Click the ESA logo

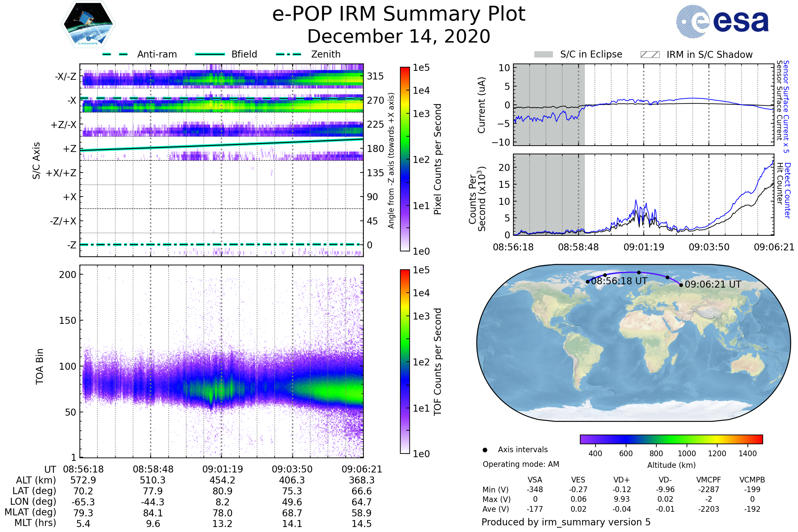[723, 21]
